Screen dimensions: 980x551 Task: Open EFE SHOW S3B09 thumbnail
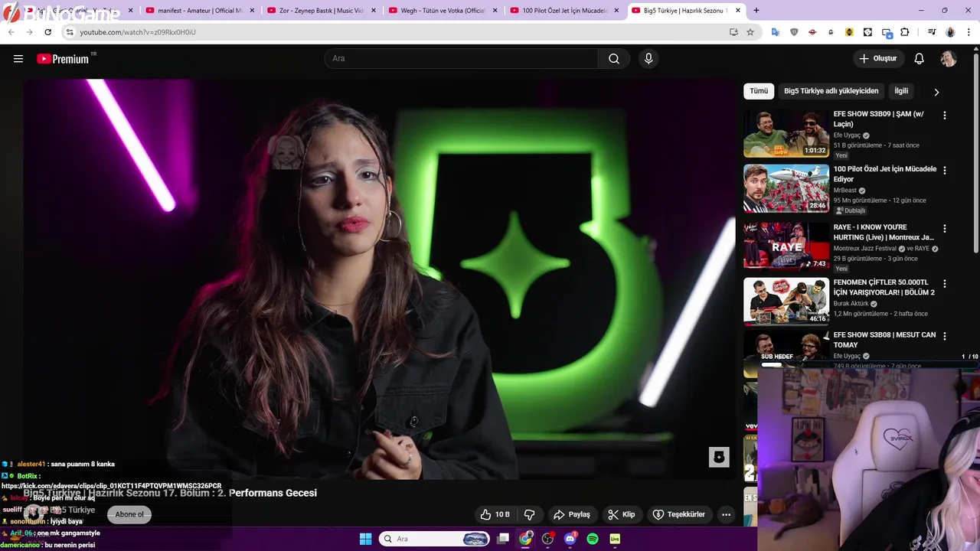point(786,133)
